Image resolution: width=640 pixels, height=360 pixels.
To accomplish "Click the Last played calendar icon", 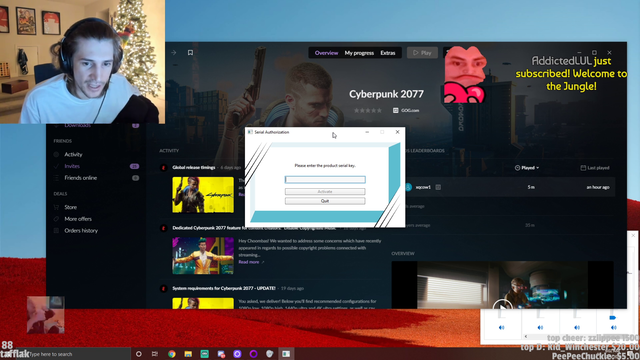I will (583, 168).
